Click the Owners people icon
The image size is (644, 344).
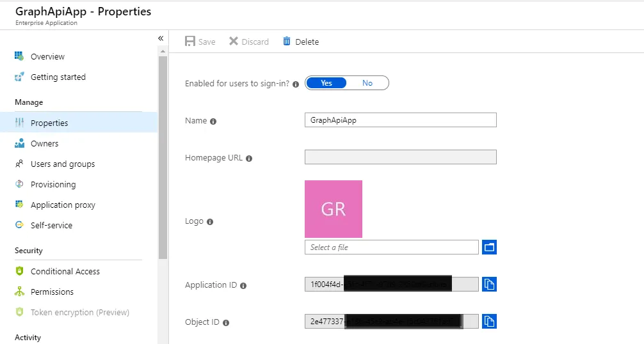(19, 143)
